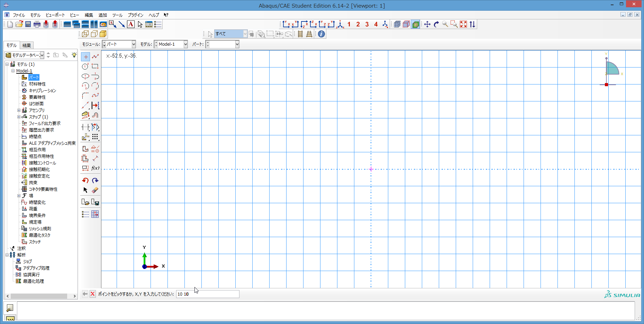Select the linear pattern dots tool
The width and height of the screenshot is (644, 324).
[95, 137]
